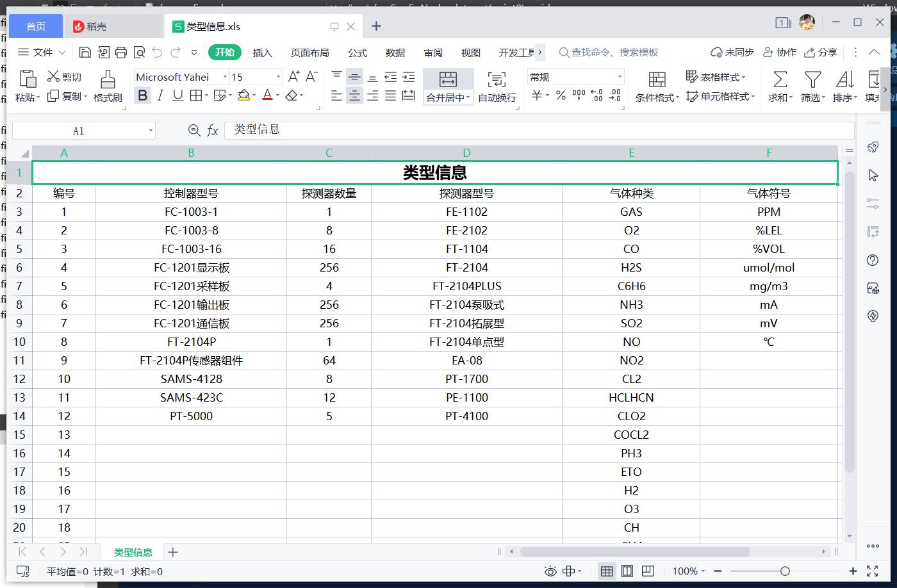Click the paste (粘贴) clipboard icon
Image resolution: width=897 pixels, height=588 pixels.
click(28, 79)
